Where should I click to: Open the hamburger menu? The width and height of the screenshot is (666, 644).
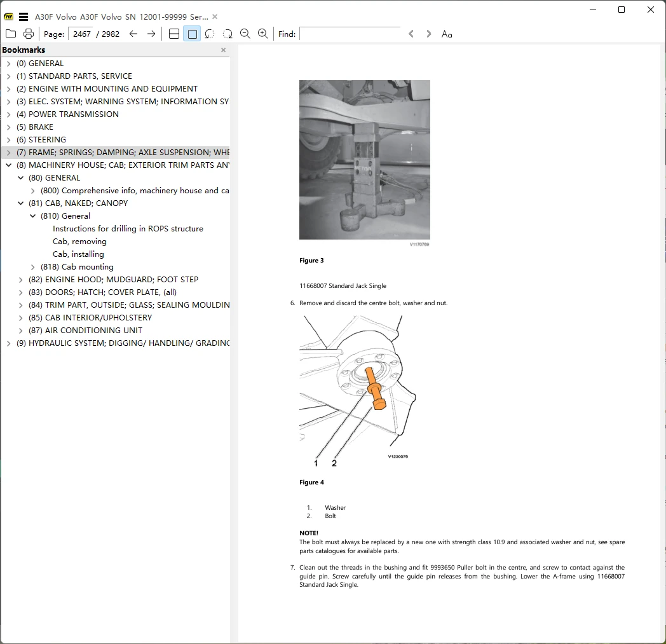24,17
